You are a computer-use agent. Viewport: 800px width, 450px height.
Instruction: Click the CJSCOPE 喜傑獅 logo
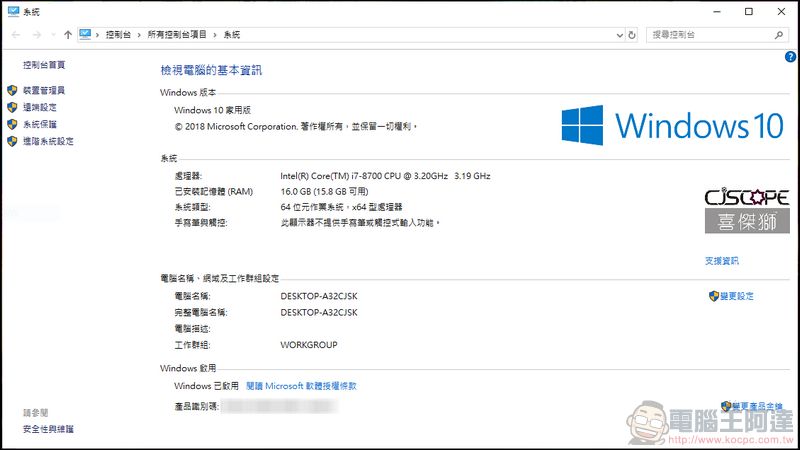[x=747, y=210]
